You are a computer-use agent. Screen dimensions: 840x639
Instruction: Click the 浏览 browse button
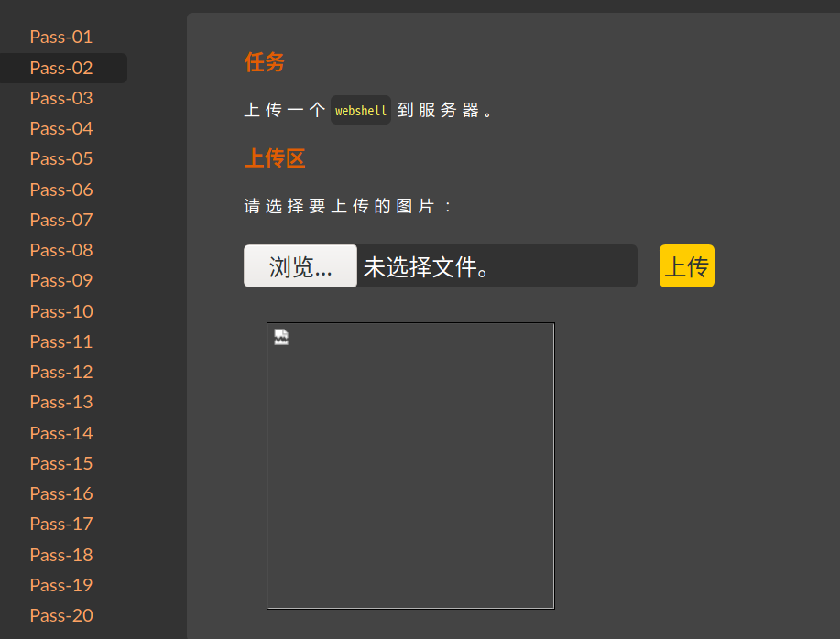[300, 265]
